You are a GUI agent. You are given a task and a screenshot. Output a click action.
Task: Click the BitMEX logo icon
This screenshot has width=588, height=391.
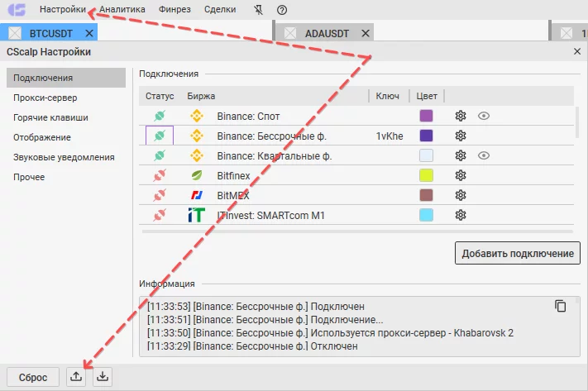pos(197,195)
